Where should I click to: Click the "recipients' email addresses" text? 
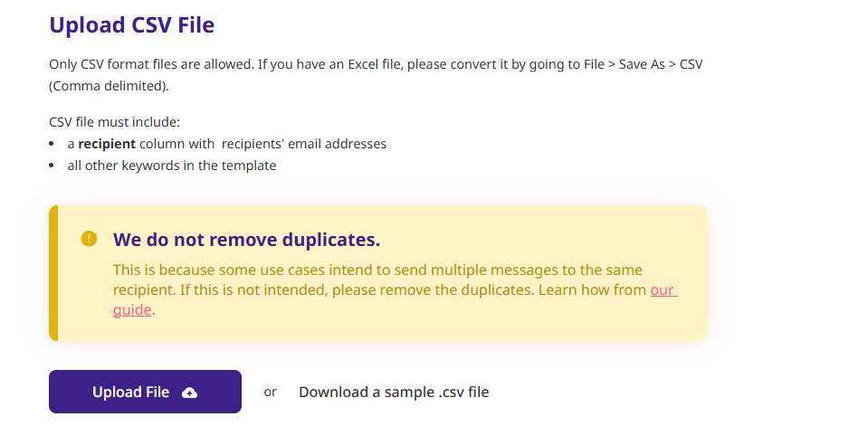coord(304,143)
